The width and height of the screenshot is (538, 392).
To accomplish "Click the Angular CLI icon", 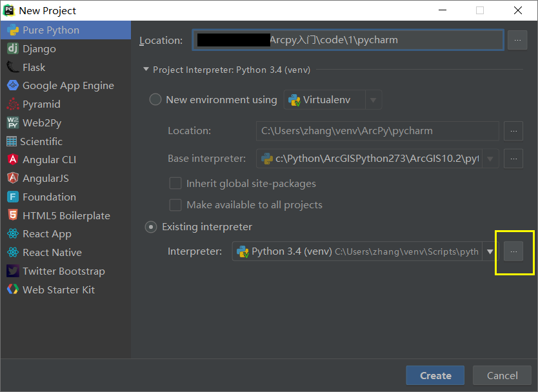I will click(13, 159).
